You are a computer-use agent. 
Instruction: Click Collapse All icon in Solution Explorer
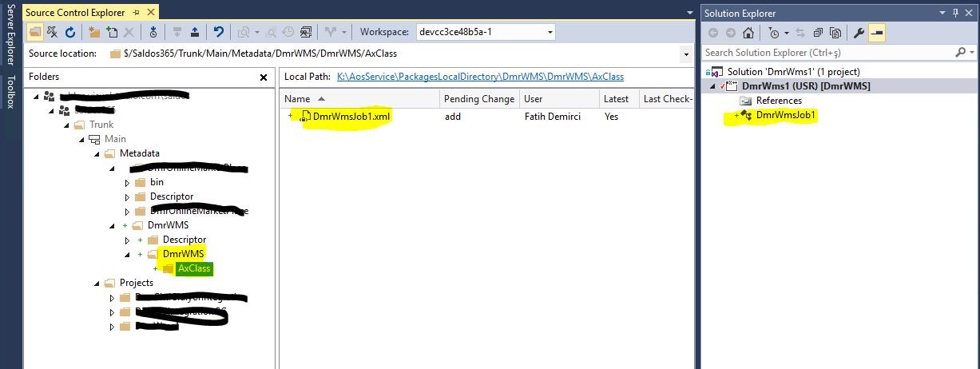pyautogui.click(x=819, y=33)
